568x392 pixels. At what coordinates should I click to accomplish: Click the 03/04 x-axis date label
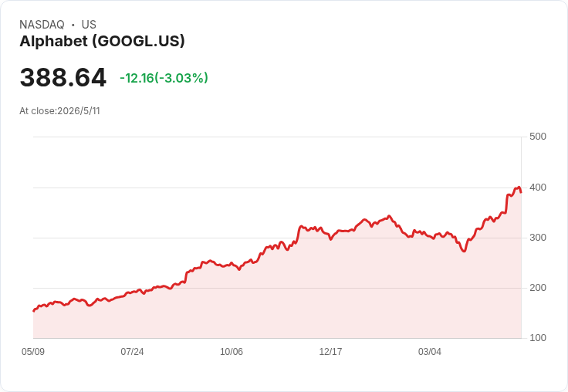pyautogui.click(x=430, y=352)
